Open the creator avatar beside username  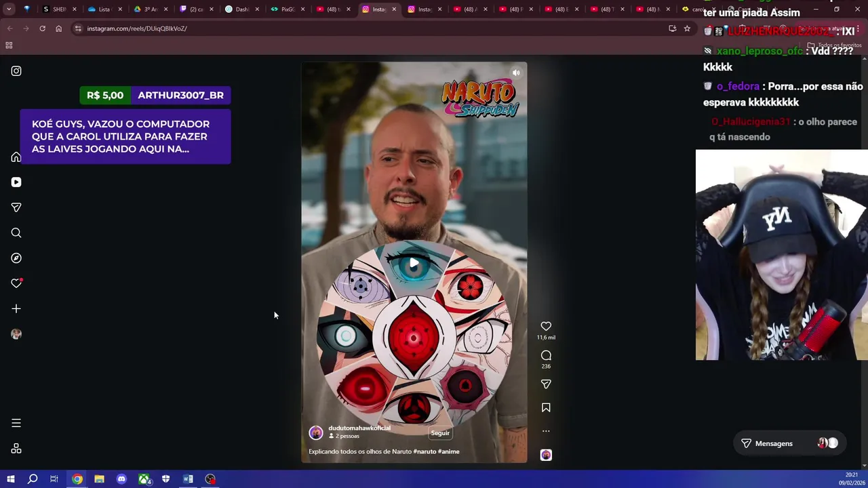(316, 432)
